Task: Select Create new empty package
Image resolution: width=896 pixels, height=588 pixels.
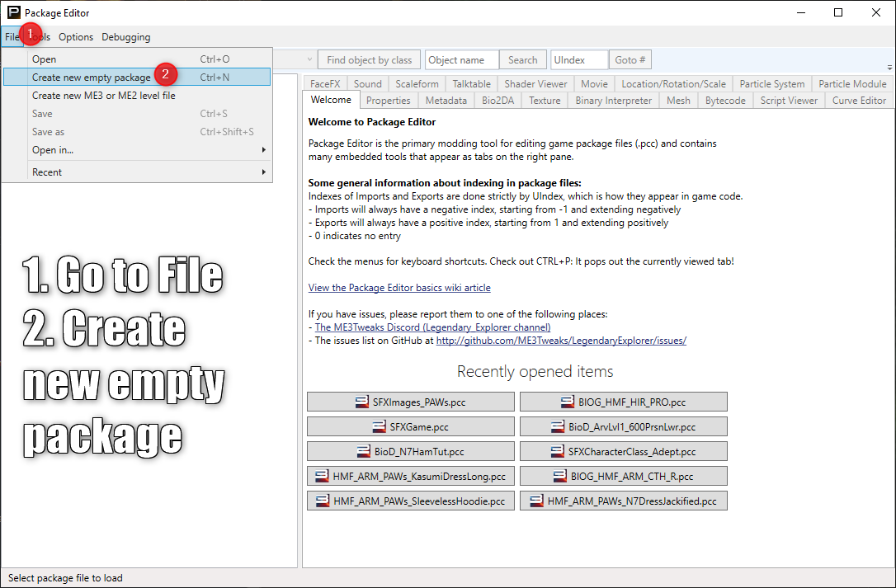Action: [x=137, y=78]
